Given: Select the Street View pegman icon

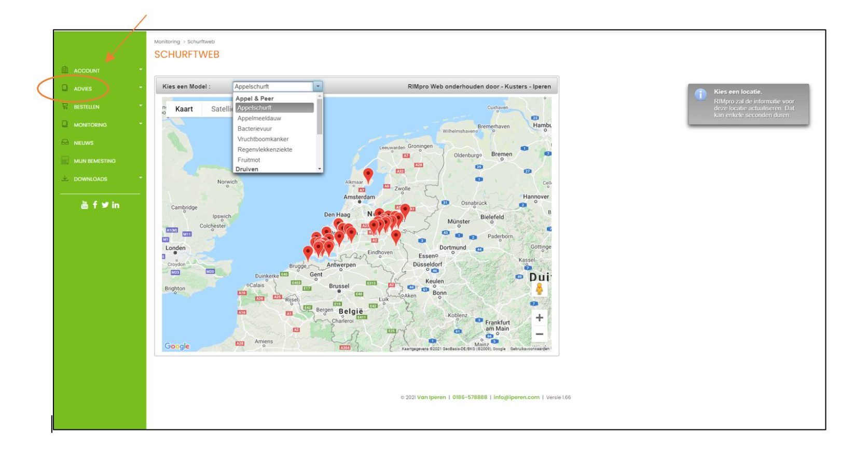Looking at the screenshot, I should point(539,289).
